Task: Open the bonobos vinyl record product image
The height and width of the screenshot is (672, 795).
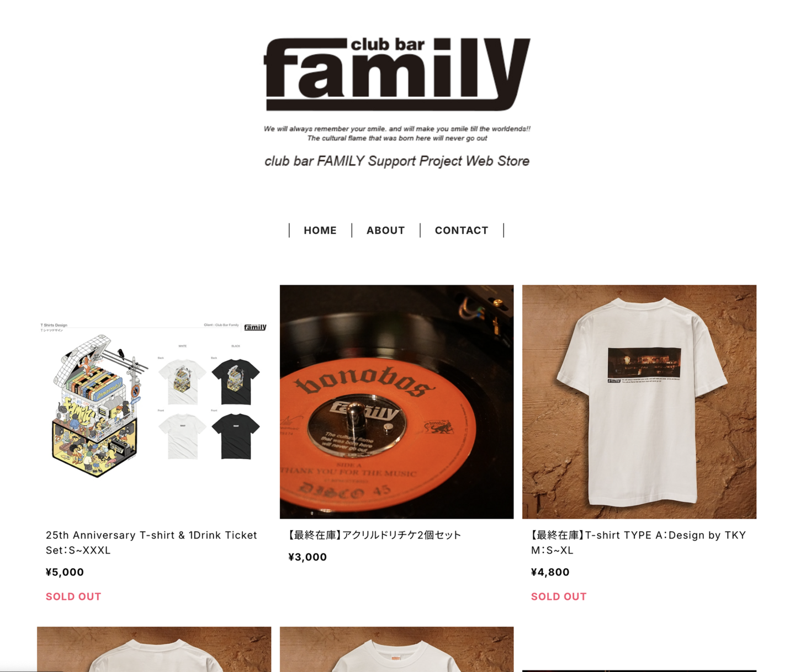Action: coord(396,402)
